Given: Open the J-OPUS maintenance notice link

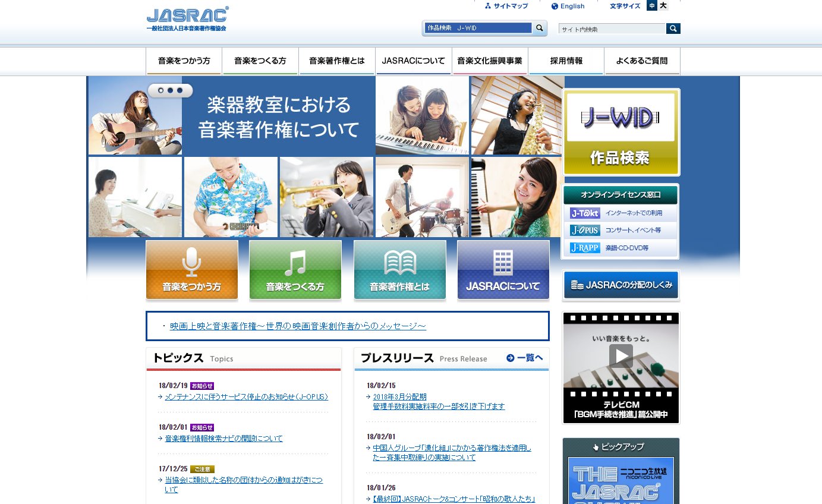Looking at the screenshot, I should point(246,396).
